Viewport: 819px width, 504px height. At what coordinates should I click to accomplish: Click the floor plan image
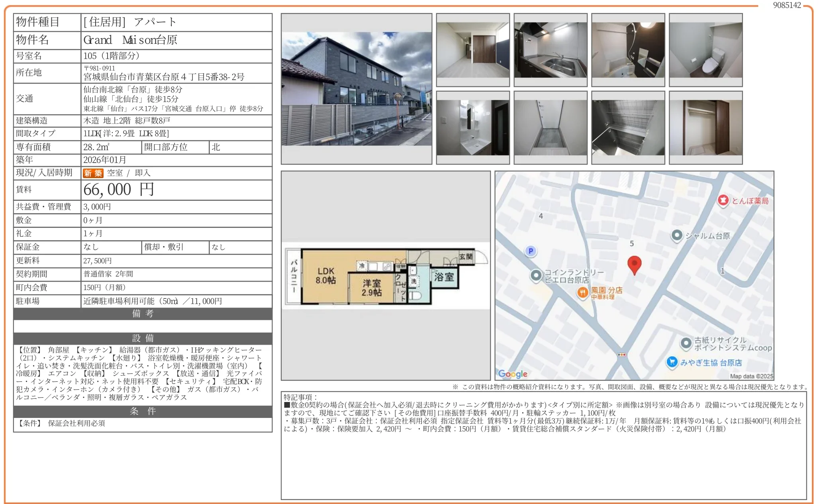(x=386, y=276)
